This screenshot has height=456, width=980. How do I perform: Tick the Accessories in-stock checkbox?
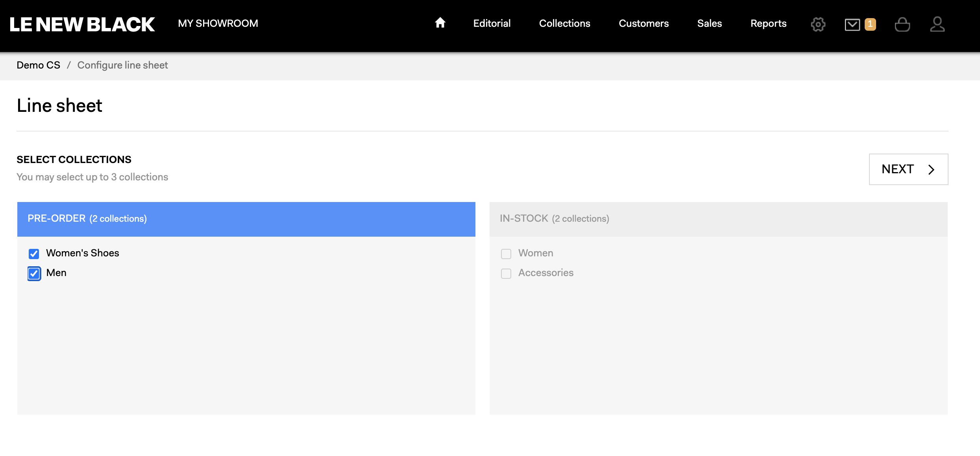click(506, 273)
